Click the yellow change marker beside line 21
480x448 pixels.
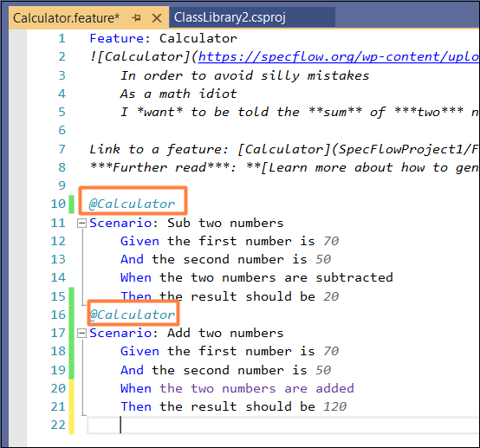click(x=71, y=406)
